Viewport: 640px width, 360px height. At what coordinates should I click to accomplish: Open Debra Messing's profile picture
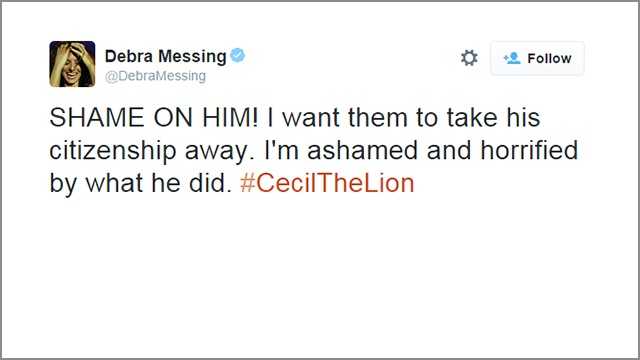click(72, 64)
